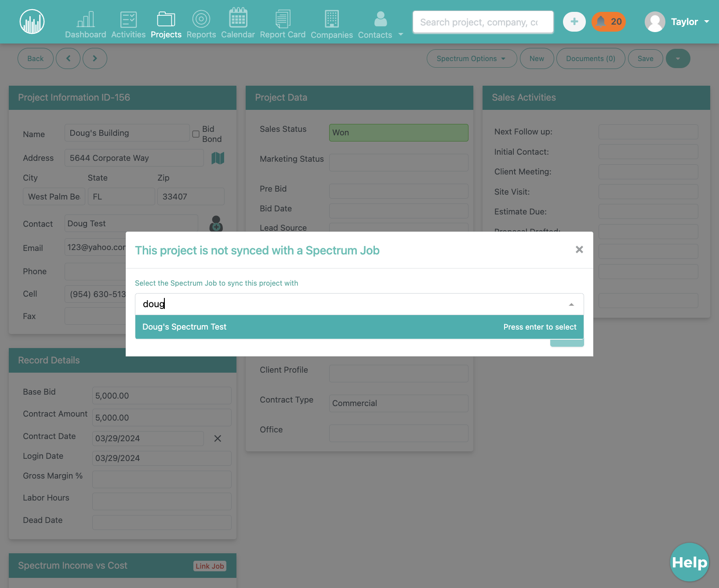
Task: Expand the navigation overflow caret after Contacts
Action: (401, 34)
